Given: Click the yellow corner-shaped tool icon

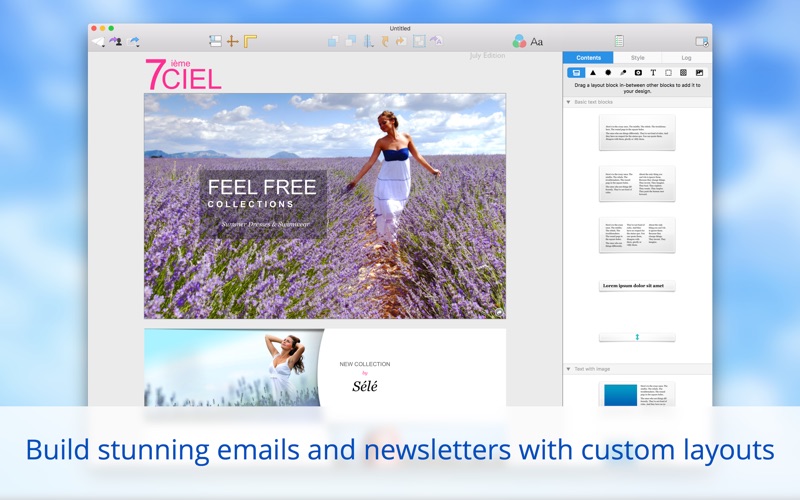Looking at the screenshot, I should point(250,41).
